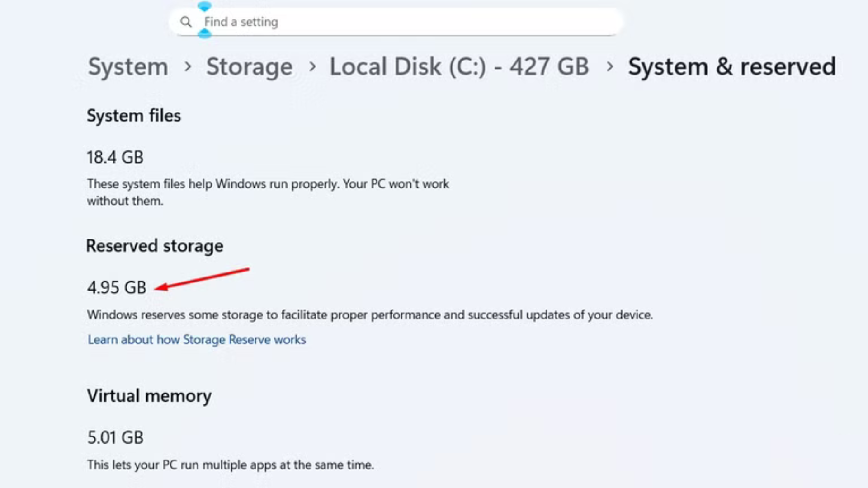Navigate back to System settings via breadcrumb
868x488 pixels.
click(x=128, y=66)
